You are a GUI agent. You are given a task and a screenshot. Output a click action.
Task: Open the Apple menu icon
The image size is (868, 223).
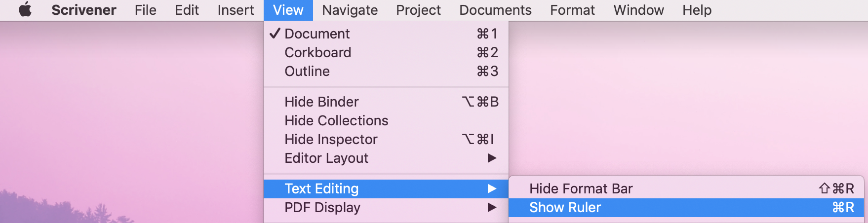tap(25, 10)
